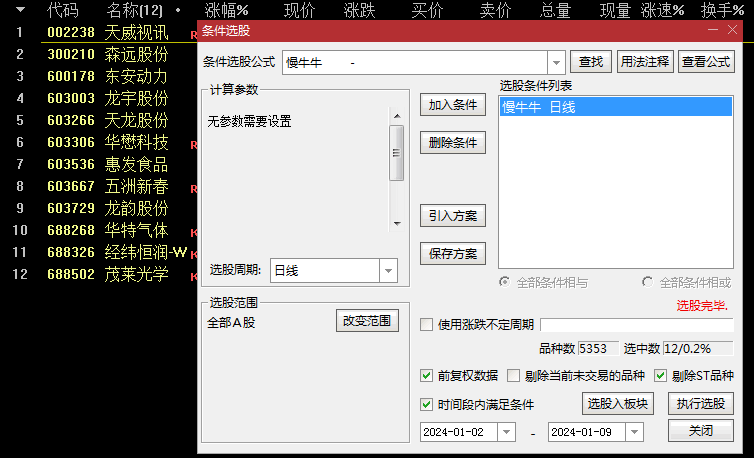Open start date 2024-01-02 picker arrow
The height and width of the screenshot is (458, 754).
(506, 432)
